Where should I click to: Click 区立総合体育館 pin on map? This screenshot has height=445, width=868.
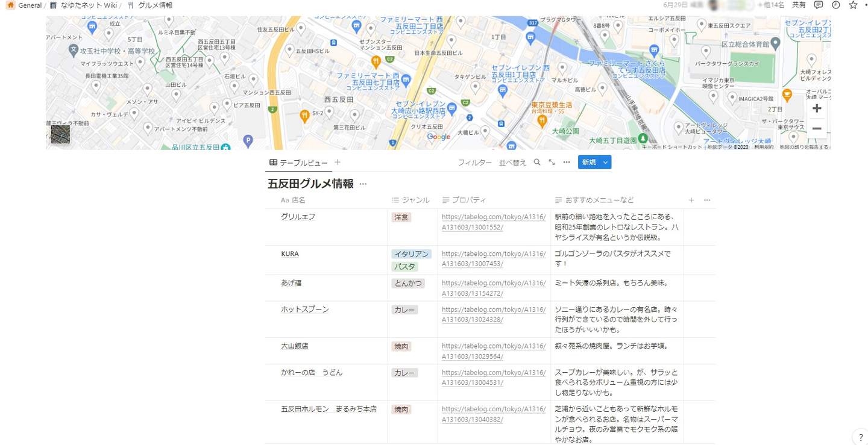775,43
